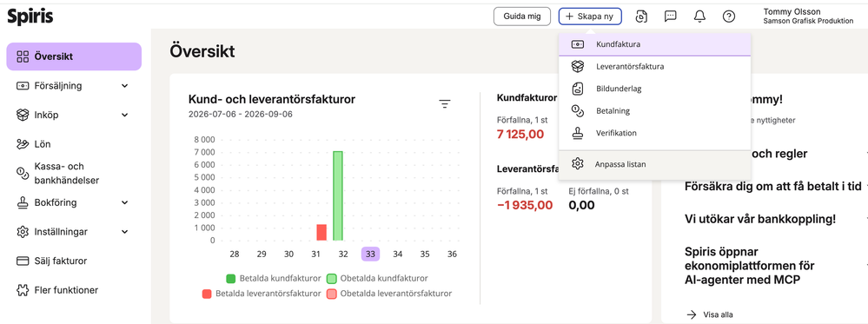Click the Inköp box icon
The height and width of the screenshot is (324, 868).
23,116
